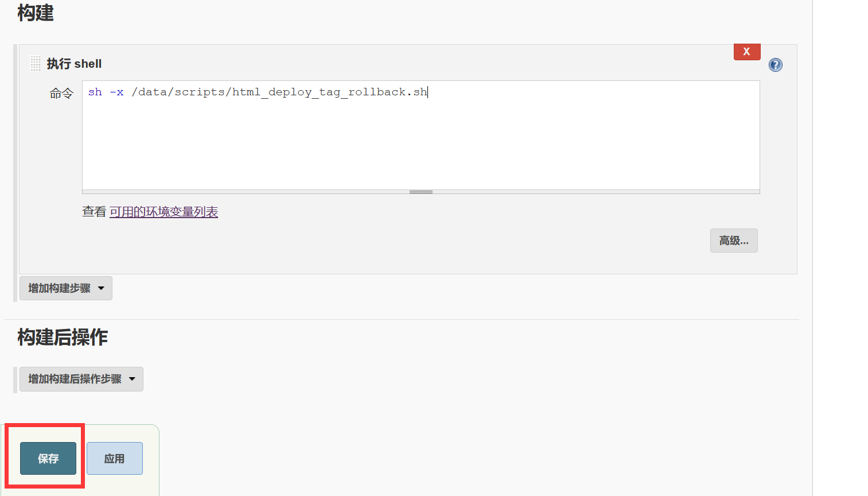Click the 命令 field label
This screenshot has width=868, height=496.
tap(61, 94)
